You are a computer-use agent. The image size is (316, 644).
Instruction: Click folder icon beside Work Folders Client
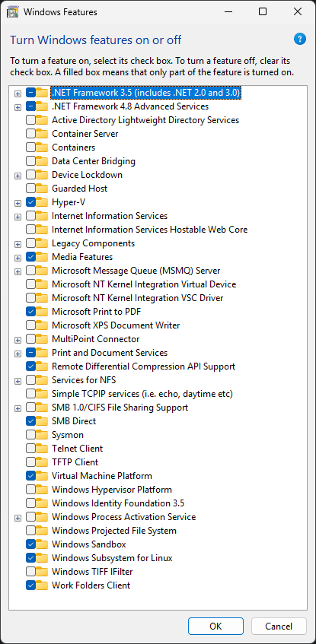[x=42, y=585]
